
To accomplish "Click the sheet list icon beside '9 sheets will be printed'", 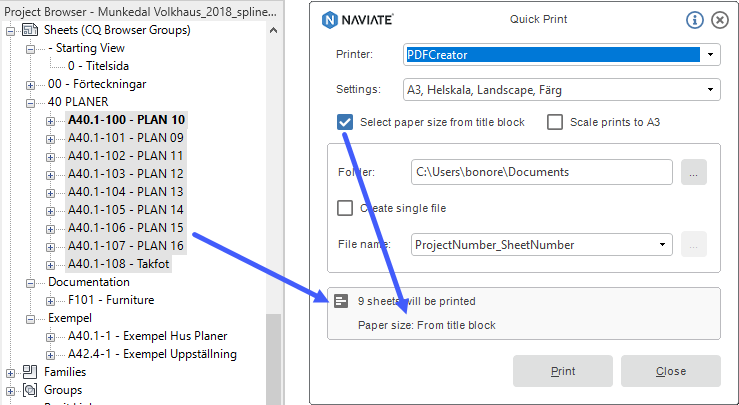I will click(x=341, y=301).
